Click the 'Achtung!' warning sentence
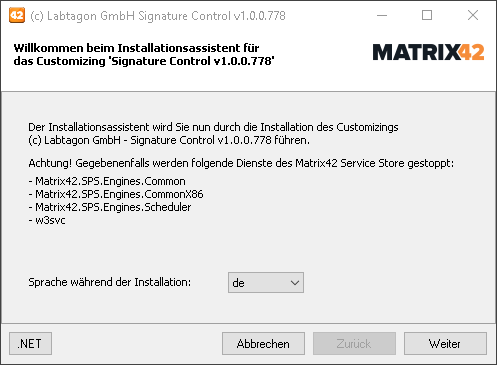 pos(241,163)
